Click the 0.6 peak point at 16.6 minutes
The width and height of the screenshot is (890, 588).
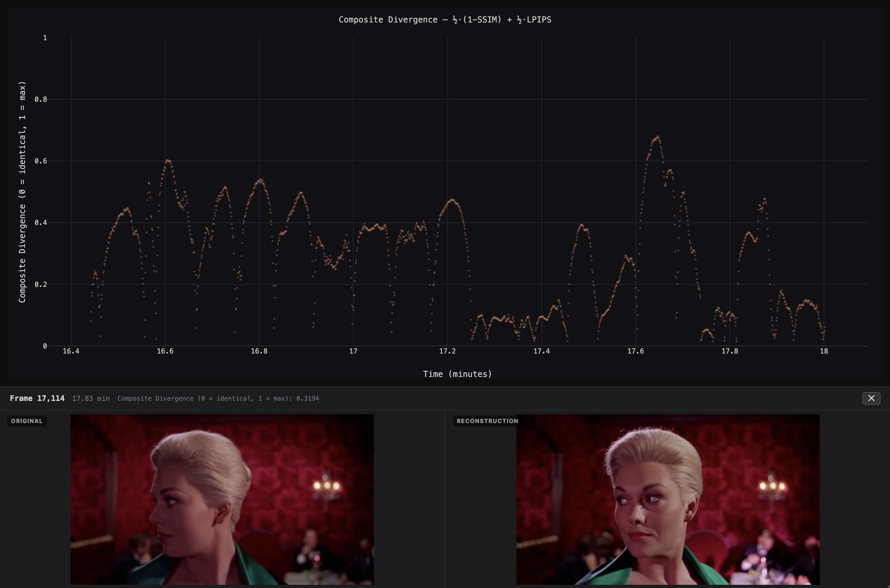click(167, 160)
